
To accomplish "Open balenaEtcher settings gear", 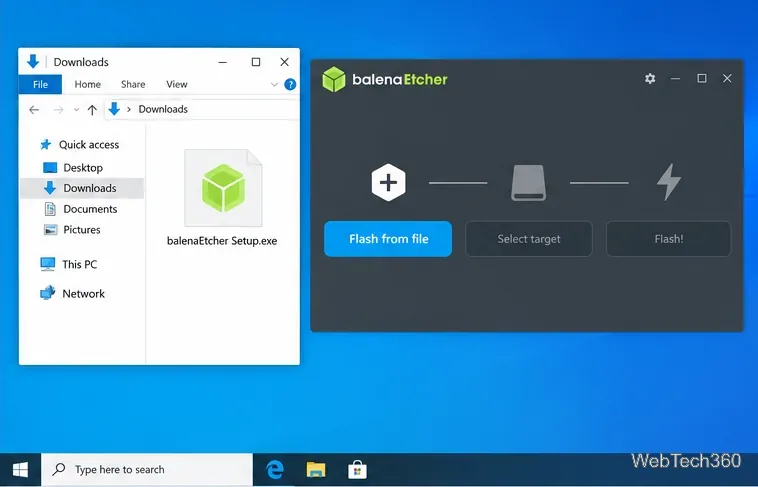I will (650, 78).
